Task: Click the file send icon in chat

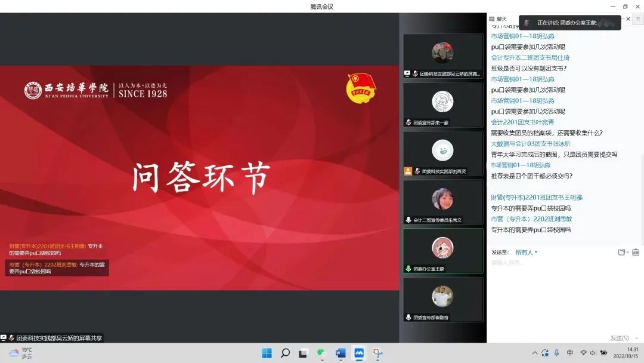Action: (622, 252)
